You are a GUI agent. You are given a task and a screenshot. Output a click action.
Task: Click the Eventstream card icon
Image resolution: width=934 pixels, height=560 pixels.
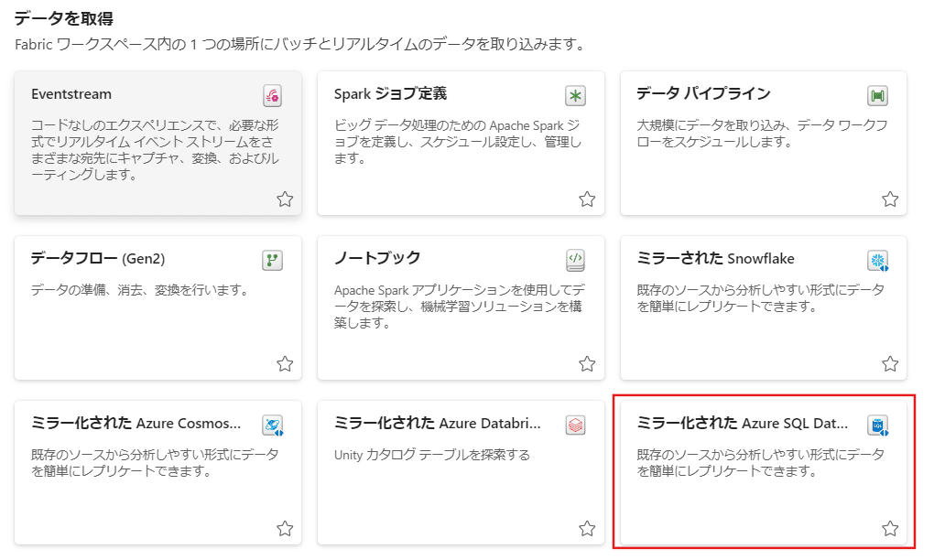click(x=272, y=95)
